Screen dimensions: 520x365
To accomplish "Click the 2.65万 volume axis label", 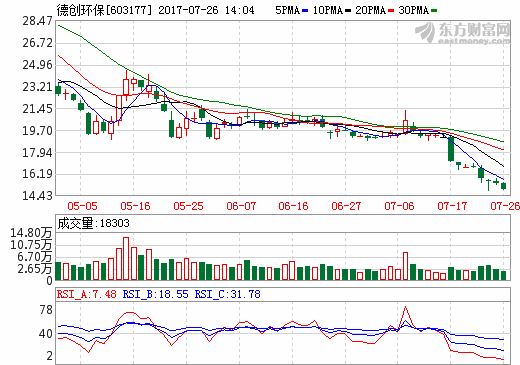I will [x=34, y=269].
